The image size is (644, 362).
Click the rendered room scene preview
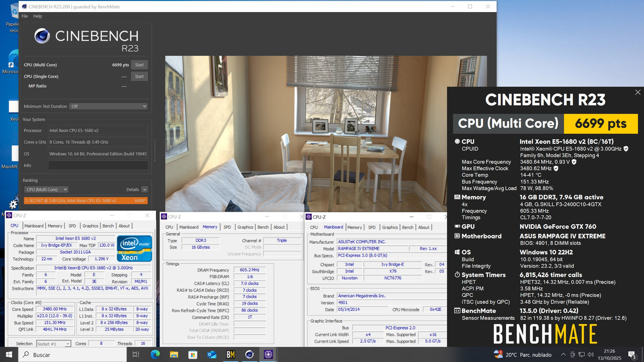click(326, 134)
